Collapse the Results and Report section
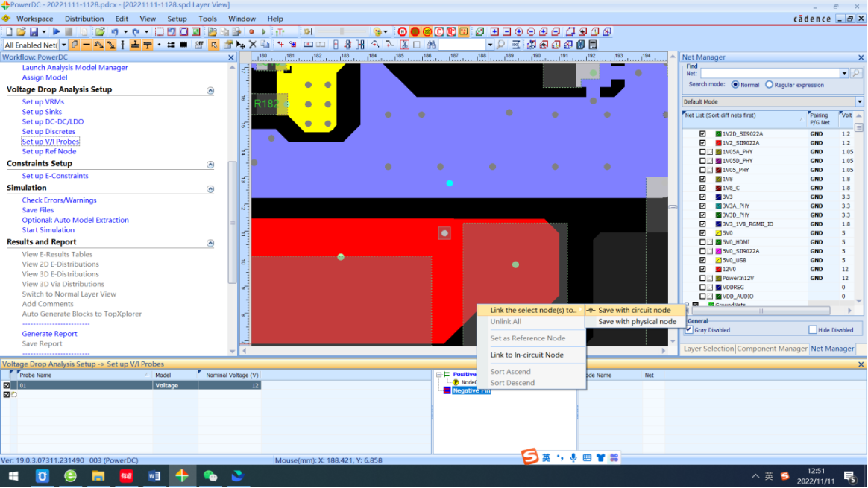This screenshot has height=488, width=868. click(210, 243)
